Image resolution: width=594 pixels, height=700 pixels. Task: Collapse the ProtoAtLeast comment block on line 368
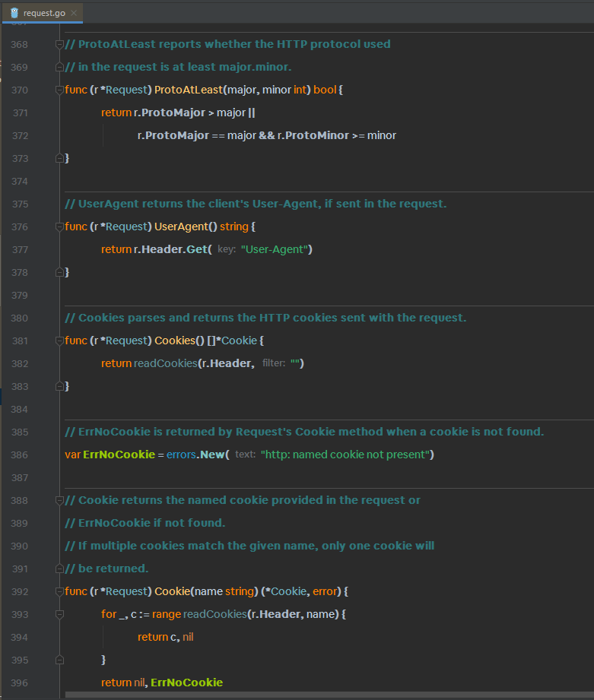(x=59, y=44)
